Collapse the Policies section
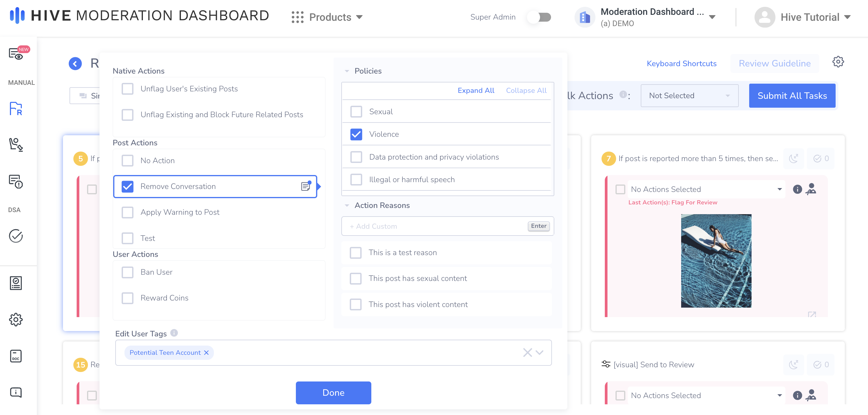868x415 pixels. 347,71
